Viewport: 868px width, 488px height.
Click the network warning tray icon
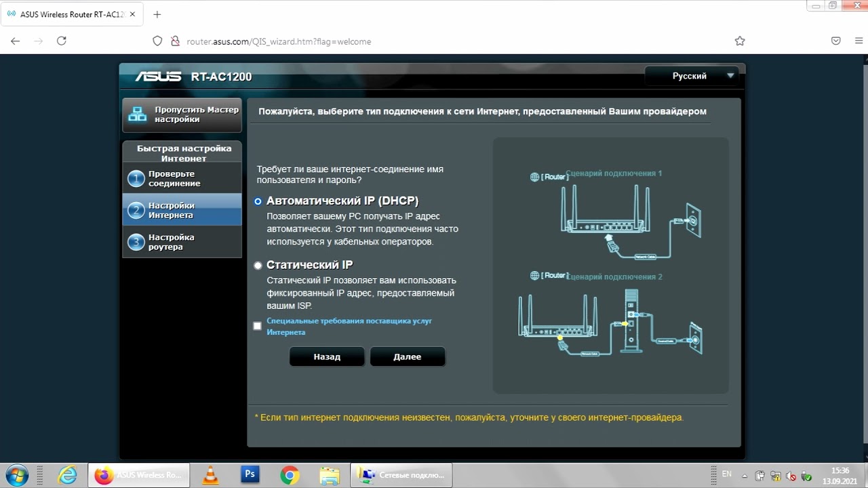[774, 475]
